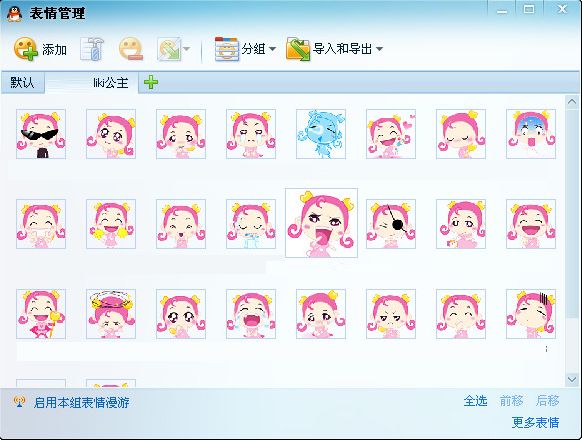Screen dimensions: 582x441
Task: Click the move-to-group arrow icon
Action: click(x=169, y=49)
